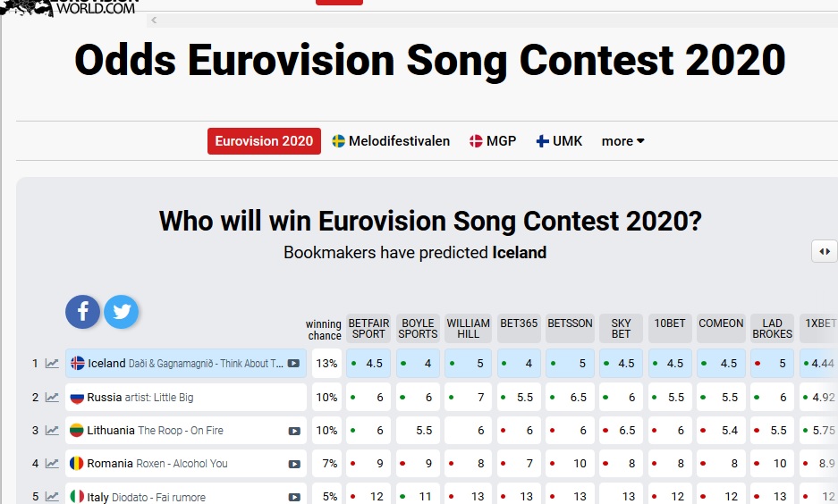Share odds via Twitter bird icon
838x504 pixels.
tap(122, 312)
